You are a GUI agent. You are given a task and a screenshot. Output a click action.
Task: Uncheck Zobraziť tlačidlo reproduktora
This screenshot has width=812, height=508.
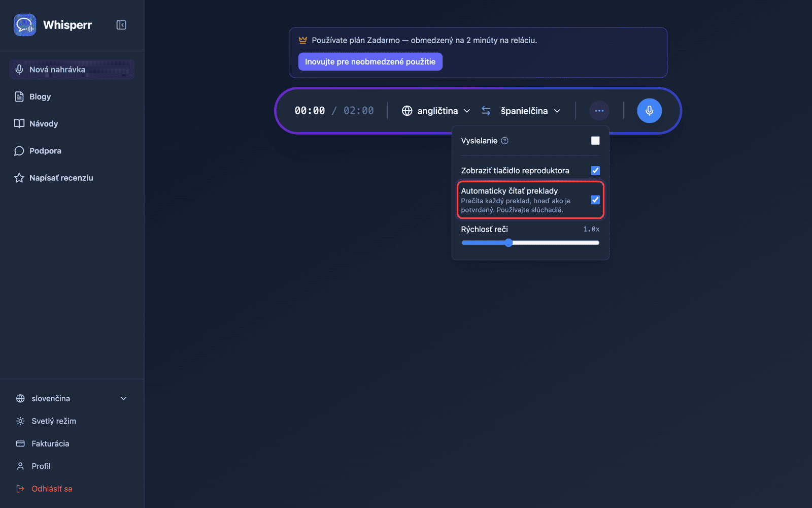595,171
